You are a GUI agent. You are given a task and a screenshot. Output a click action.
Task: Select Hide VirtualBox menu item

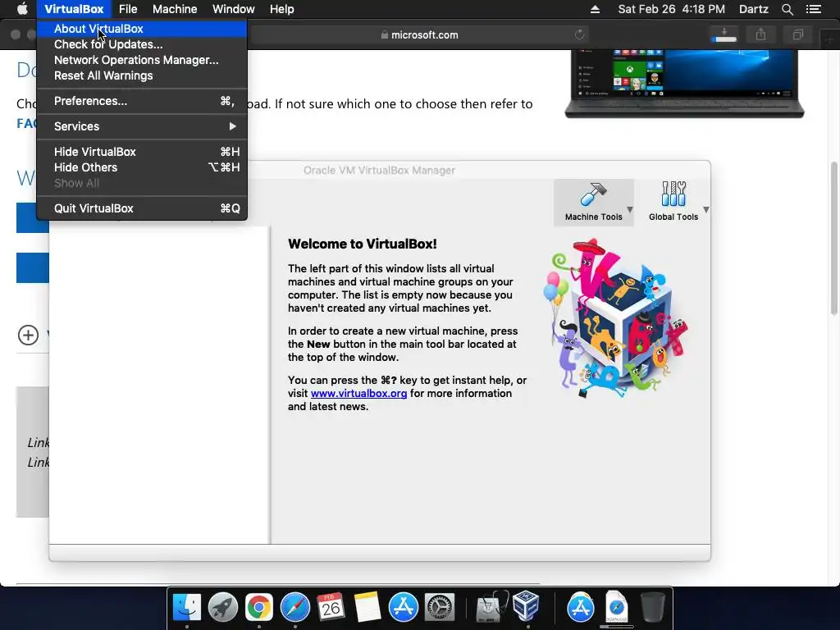tap(142, 152)
